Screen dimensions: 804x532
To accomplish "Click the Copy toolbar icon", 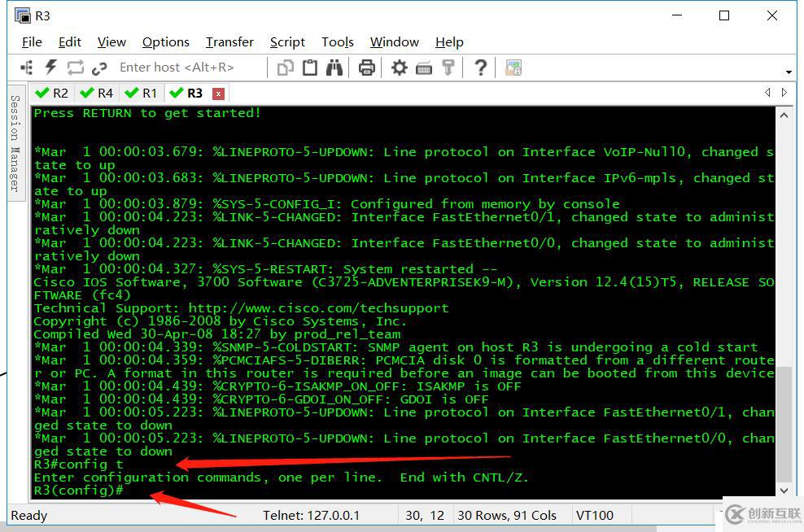I will click(285, 68).
